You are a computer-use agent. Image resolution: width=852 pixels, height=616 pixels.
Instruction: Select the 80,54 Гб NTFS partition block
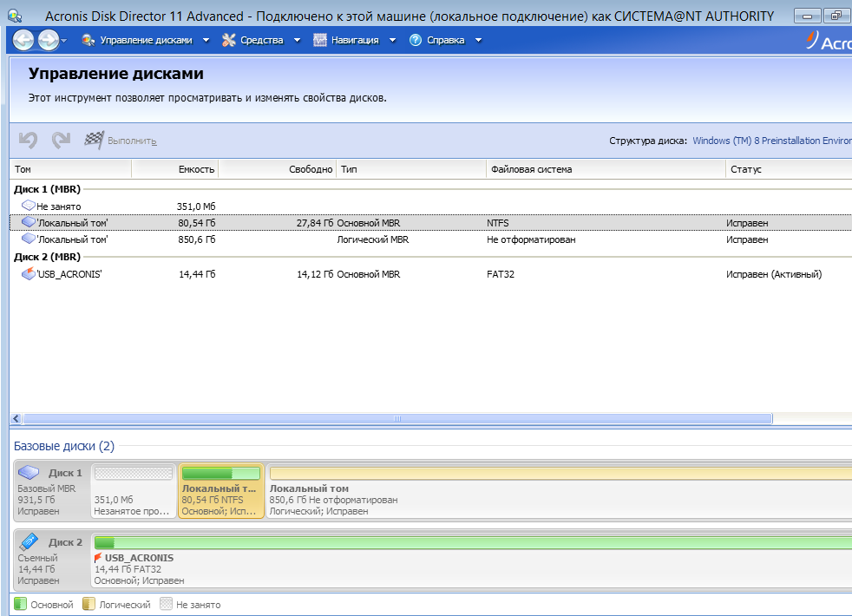pyautogui.click(x=220, y=491)
